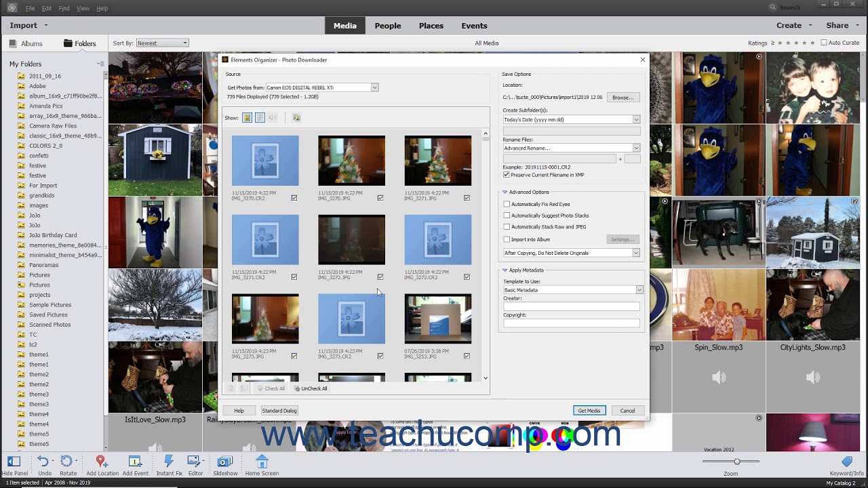Click the Undo icon in bottom toolbar
This screenshot has height=488, width=868.
pyautogui.click(x=44, y=462)
